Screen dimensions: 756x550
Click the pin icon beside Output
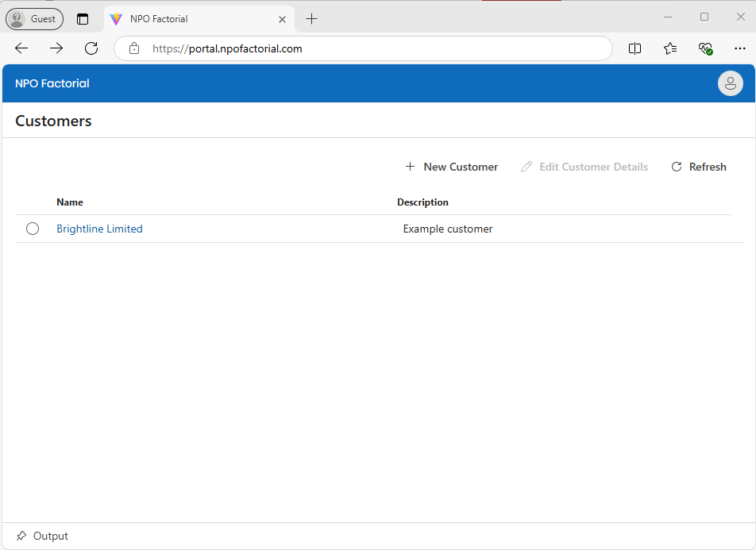21,536
